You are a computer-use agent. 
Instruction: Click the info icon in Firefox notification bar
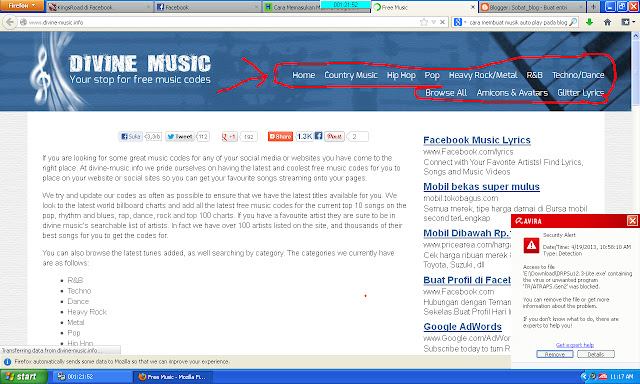[7, 362]
